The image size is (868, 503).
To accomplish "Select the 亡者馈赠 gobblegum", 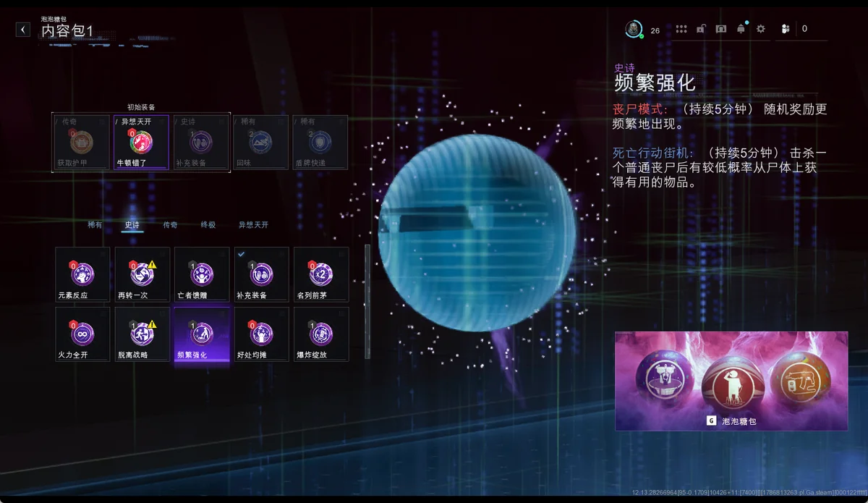I will coord(202,274).
